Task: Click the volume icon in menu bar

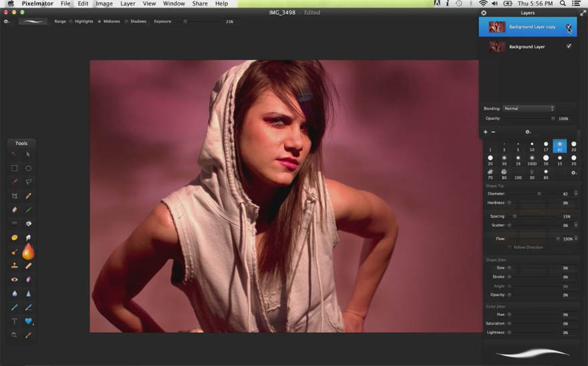Action: pyautogui.click(x=495, y=3)
